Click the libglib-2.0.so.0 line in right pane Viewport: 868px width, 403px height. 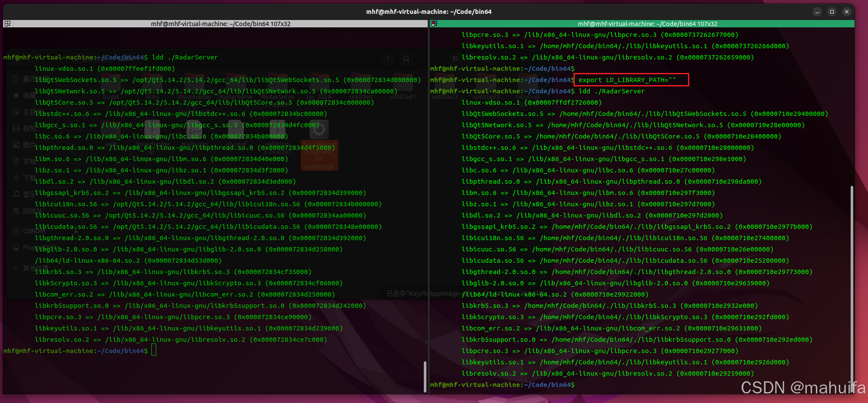tap(616, 283)
